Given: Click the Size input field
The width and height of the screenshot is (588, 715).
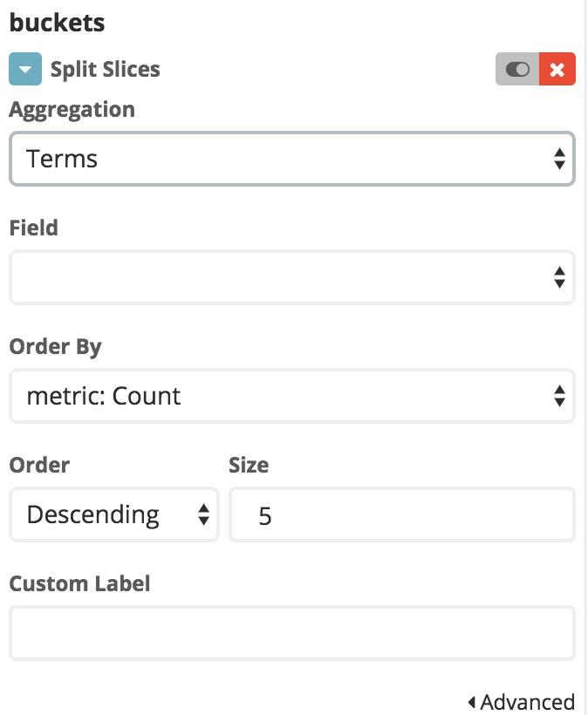Looking at the screenshot, I should tap(401, 514).
